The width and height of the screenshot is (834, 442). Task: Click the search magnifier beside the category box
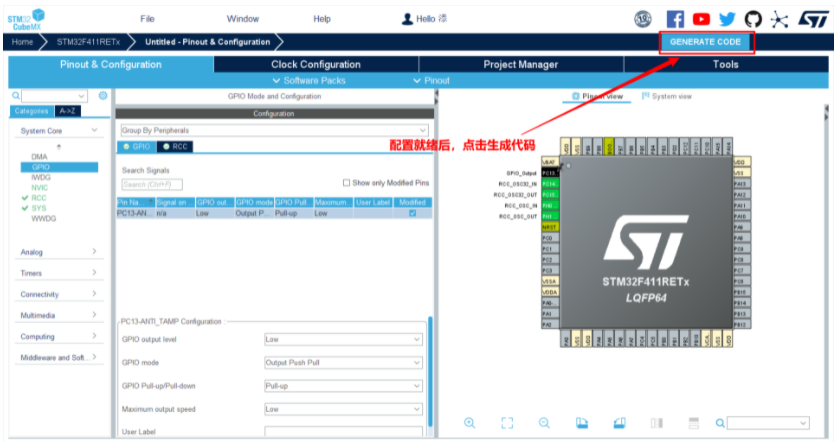coord(16,96)
